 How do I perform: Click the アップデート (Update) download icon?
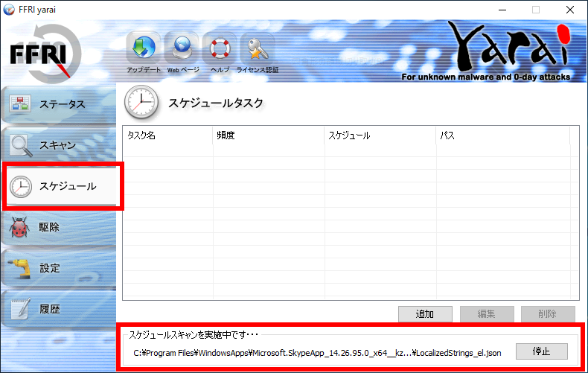[x=143, y=49]
